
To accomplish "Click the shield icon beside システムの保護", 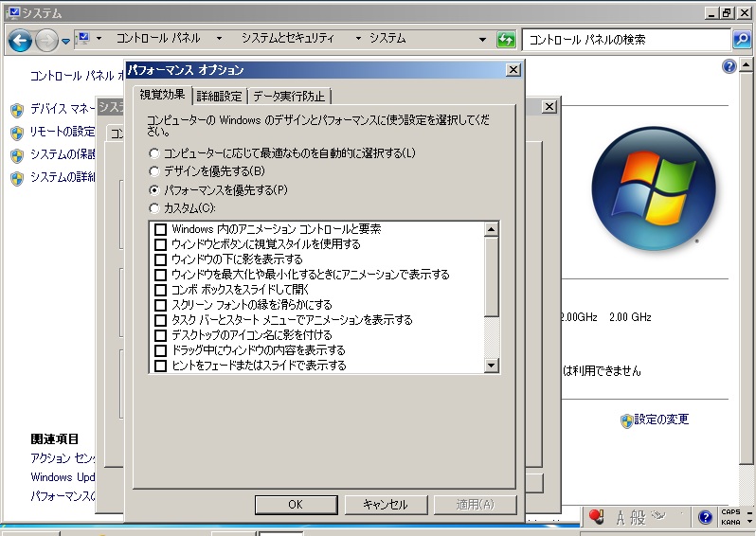I will click(x=16, y=154).
